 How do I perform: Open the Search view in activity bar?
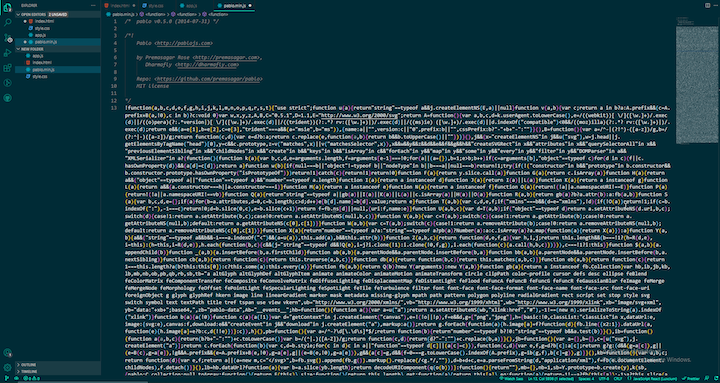pyautogui.click(x=7, y=22)
